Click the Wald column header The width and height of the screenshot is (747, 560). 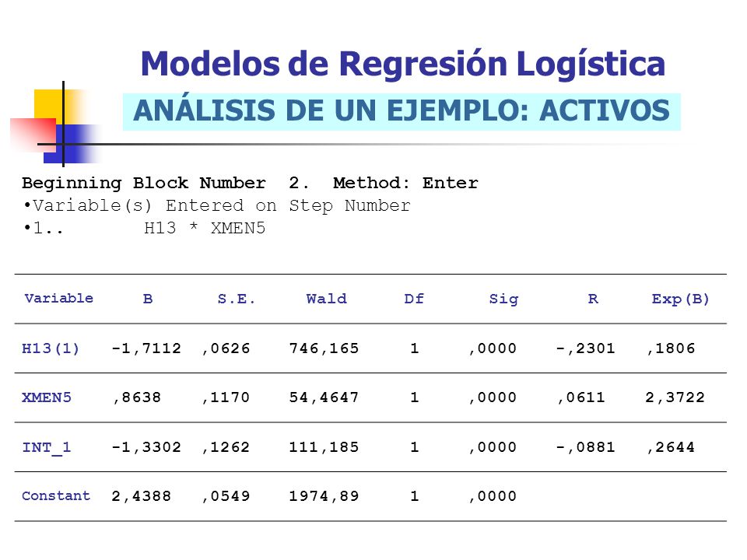click(326, 299)
